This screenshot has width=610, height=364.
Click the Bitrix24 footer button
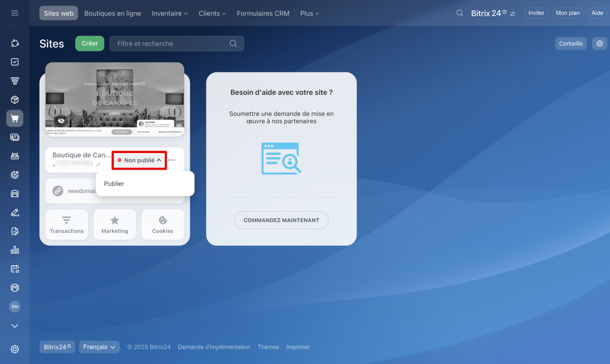coord(57,347)
